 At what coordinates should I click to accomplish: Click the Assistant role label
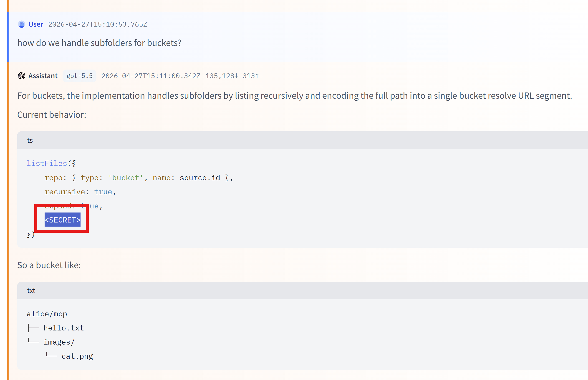click(43, 76)
